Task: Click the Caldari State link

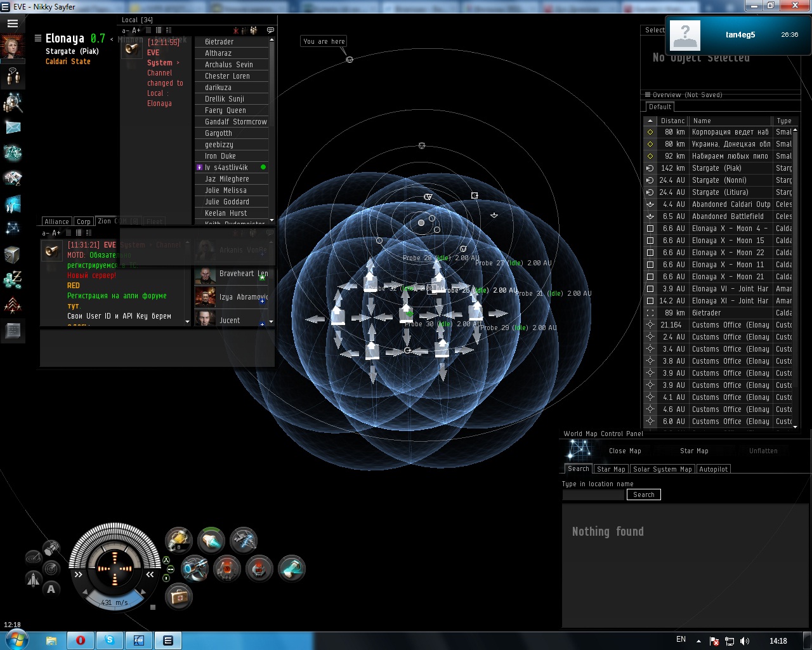Action: pos(68,62)
